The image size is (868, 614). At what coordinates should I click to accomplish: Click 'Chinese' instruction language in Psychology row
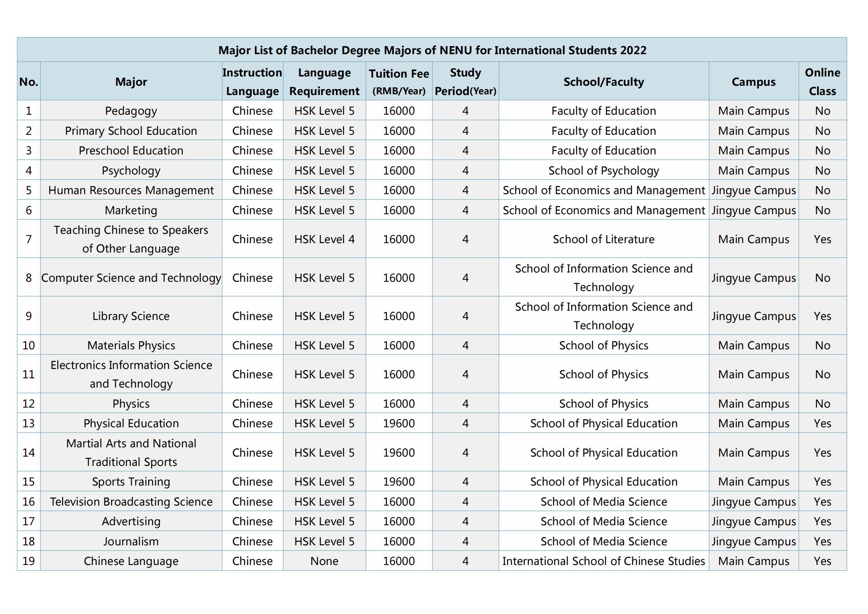point(252,170)
